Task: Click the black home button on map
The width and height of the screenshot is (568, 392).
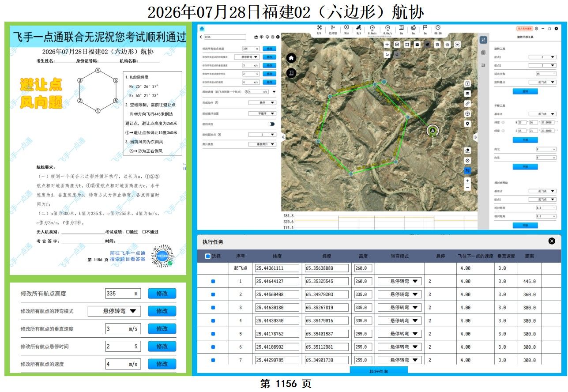Action: tap(291, 58)
